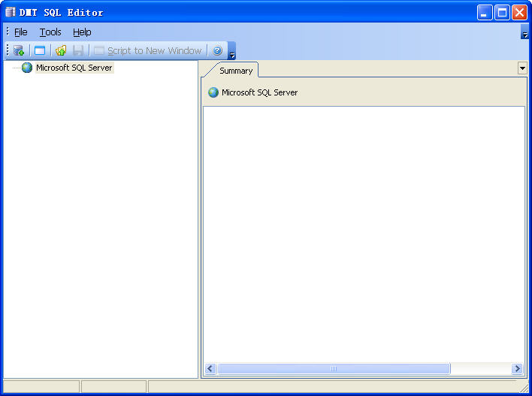The height and width of the screenshot is (396, 532).
Task: Click the new query window icon
Action: [x=40, y=51]
